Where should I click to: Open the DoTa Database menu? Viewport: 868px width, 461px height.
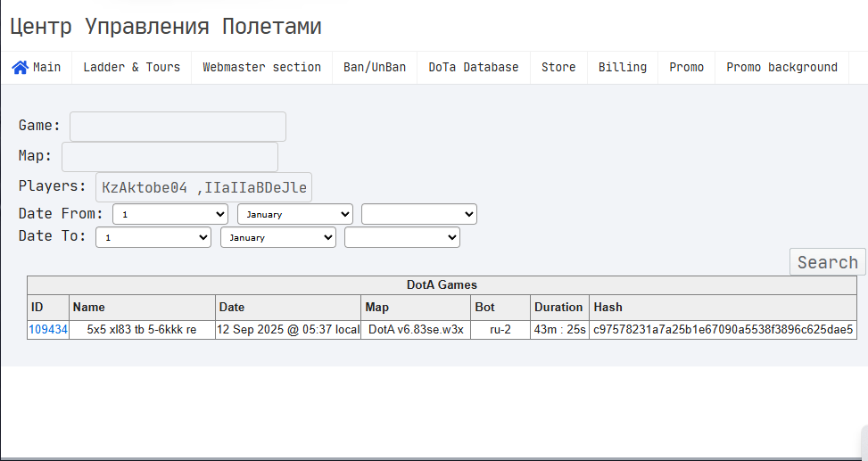474,68
